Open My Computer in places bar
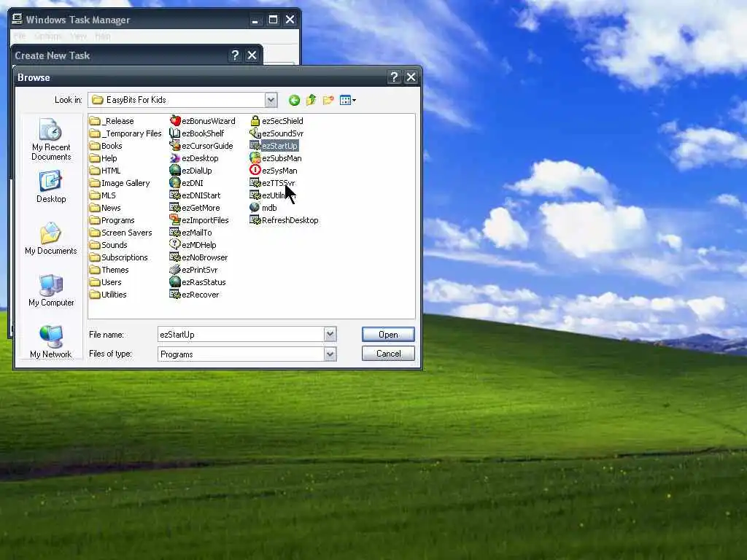The height and width of the screenshot is (560, 747). [x=51, y=290]
